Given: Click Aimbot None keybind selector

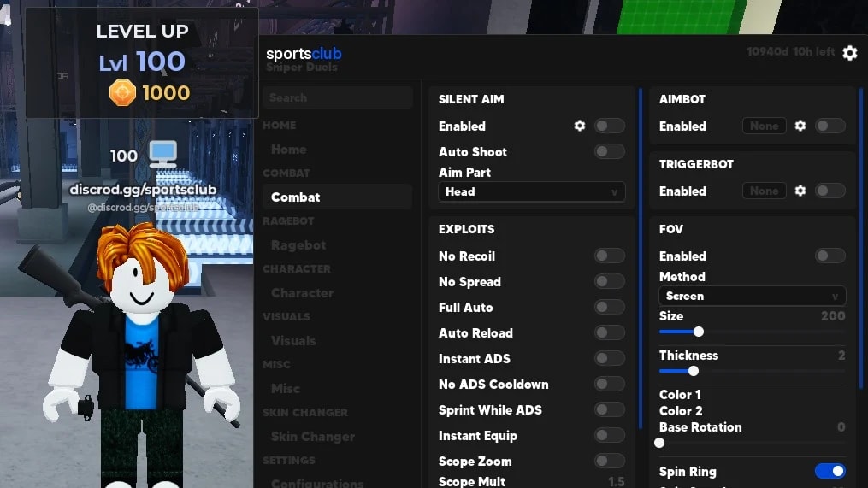Looking at the screenshot, I should click(x=764, y=126).
